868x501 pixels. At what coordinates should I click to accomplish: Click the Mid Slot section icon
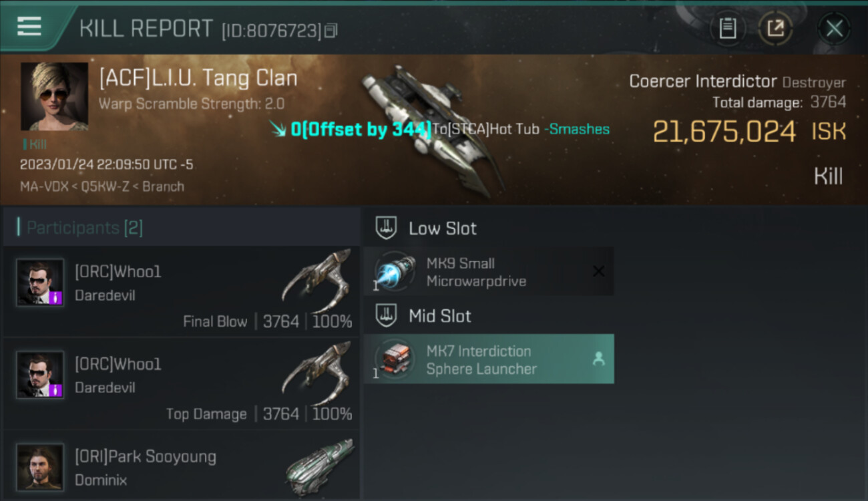click(x=386, y=316)
